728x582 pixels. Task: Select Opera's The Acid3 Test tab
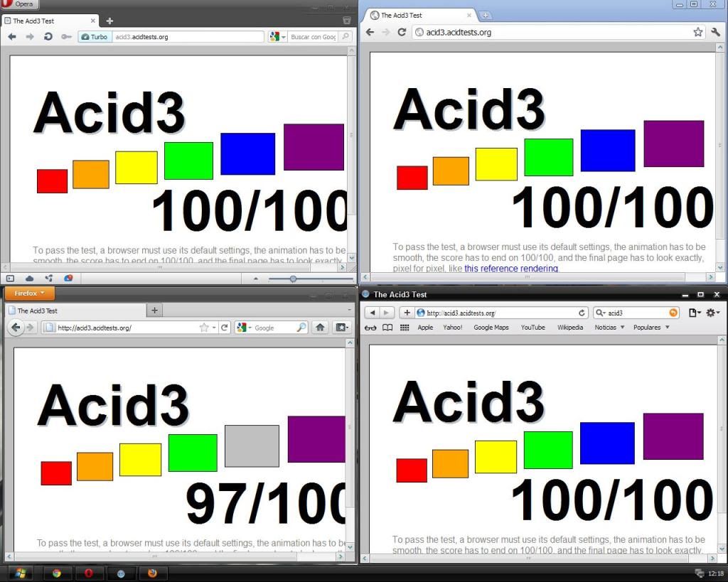[50, 21]
